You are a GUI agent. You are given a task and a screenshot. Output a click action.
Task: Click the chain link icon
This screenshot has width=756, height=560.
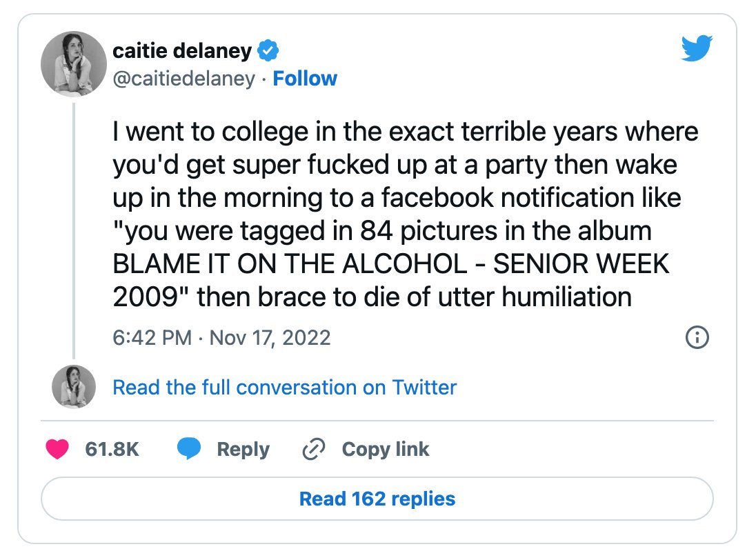coord(313,449)
